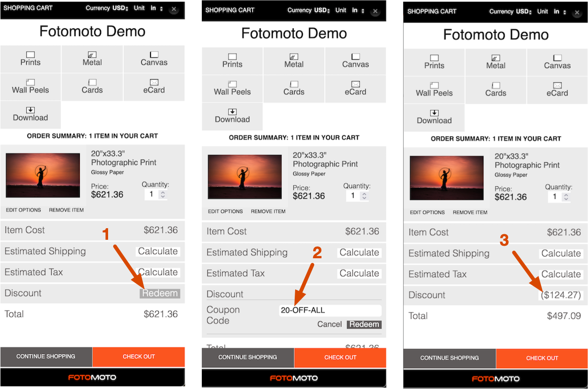The image size is (588, 389).
Task: Open Unit 'in' dropdown in middle cart
Action: click(358, 10)
